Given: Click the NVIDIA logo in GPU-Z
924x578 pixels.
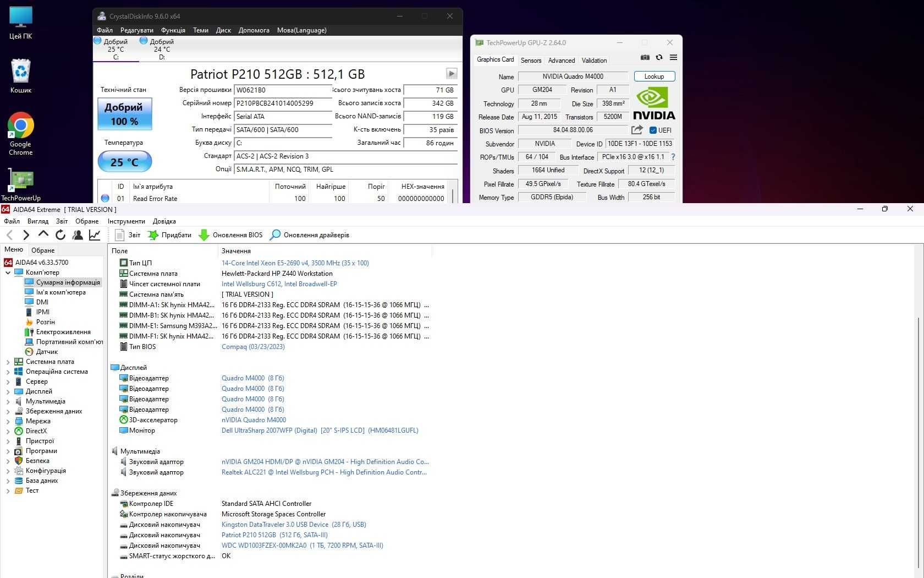Looking at the screenshot, I should [x=654, y=104].
